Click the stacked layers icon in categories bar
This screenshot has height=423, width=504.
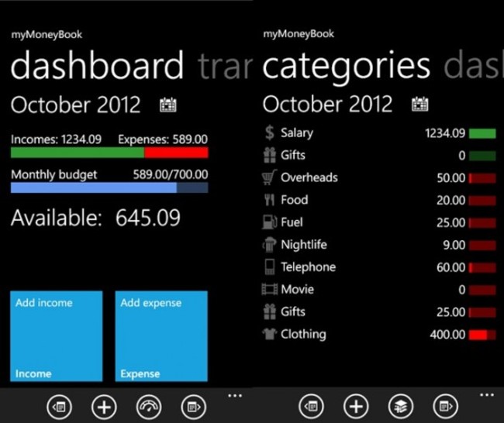click(399, 406)
